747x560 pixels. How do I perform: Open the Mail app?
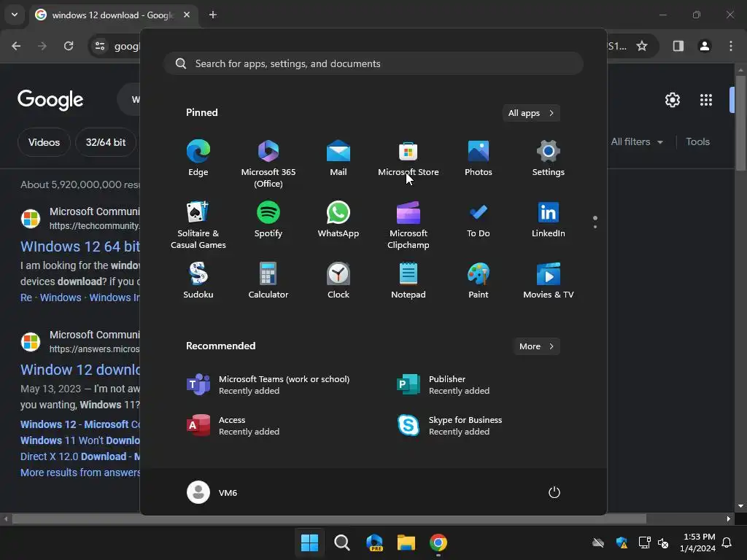[338, 158]
